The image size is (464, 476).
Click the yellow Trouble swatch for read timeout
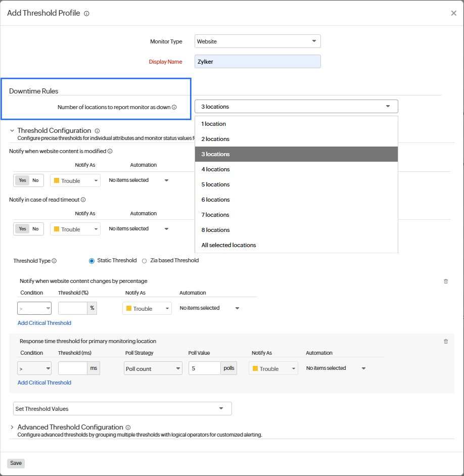pyautogui.click(x=57, y=229)
